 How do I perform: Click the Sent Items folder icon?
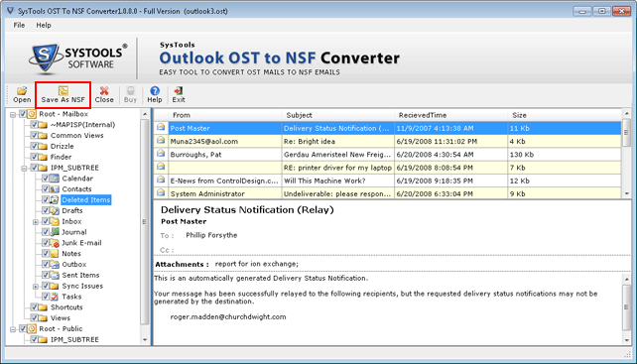[55, 275]
